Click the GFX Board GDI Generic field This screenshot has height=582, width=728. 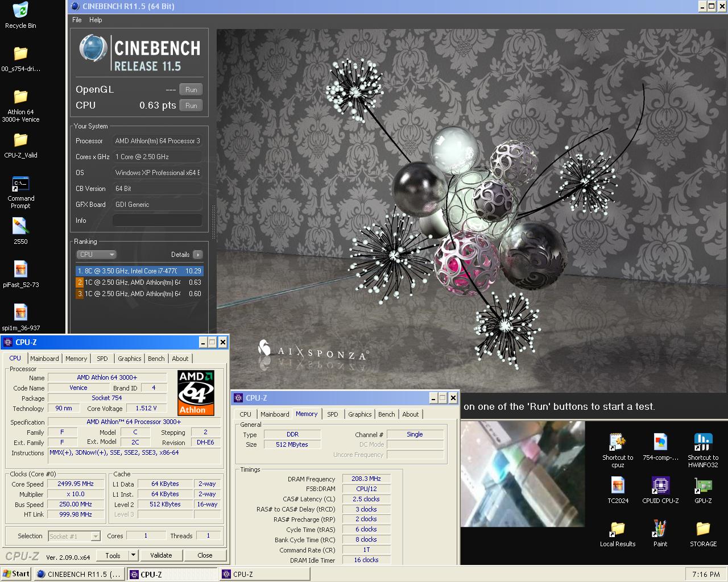coord(158,205)
